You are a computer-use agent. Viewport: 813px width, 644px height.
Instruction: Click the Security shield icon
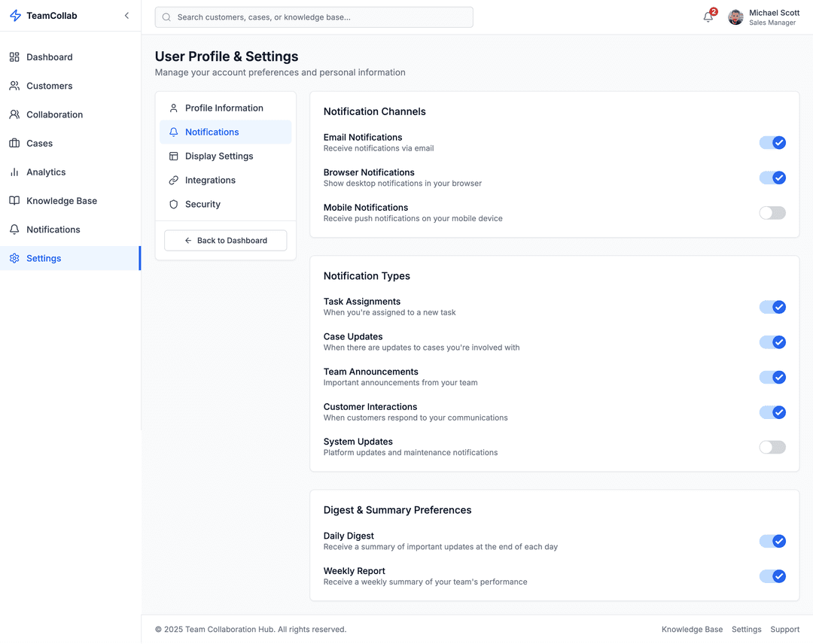[x=174, y=205]
